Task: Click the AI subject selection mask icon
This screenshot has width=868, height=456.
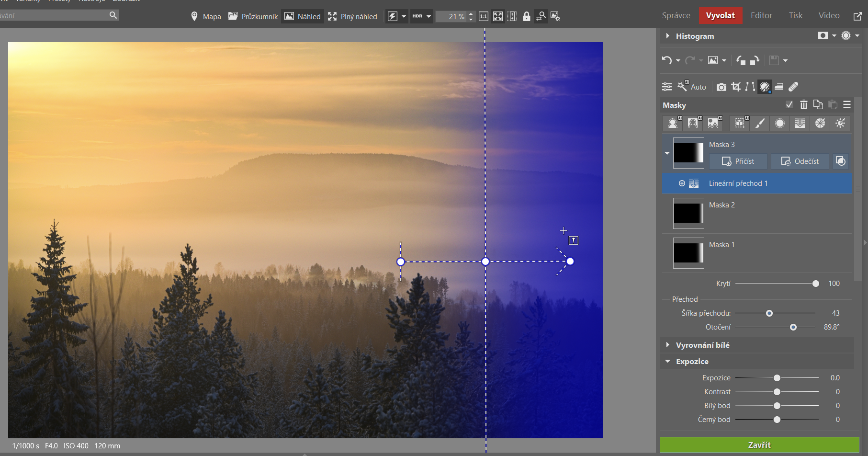Action: [673, 124]
